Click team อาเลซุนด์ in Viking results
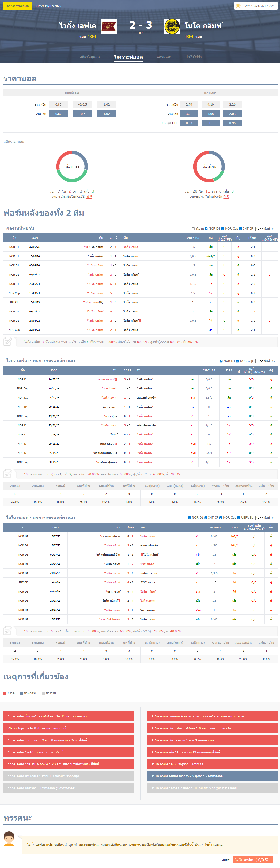Screen dimensions: 280x868 tap(111, 416)
